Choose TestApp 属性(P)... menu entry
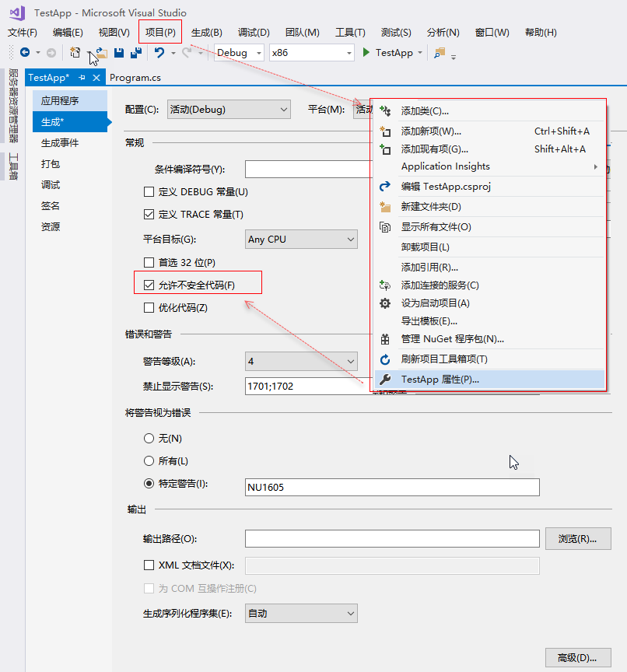 489,380
